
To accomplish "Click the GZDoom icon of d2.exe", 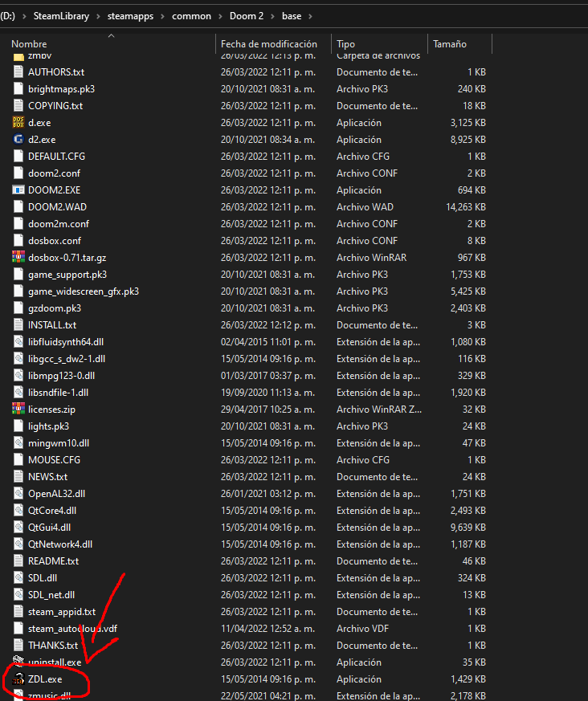I will click(18, 140).
